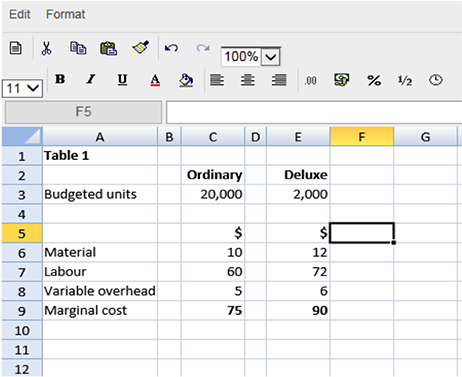Image resolution: width=462 pixels, height=377 pixels.
Task: Click the decimal places .00 icon
Action: pos(310,81)
